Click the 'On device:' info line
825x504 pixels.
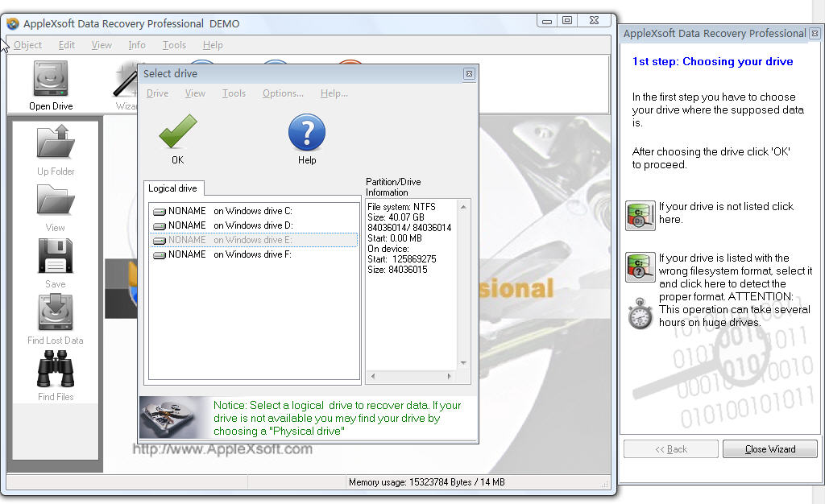388,249
